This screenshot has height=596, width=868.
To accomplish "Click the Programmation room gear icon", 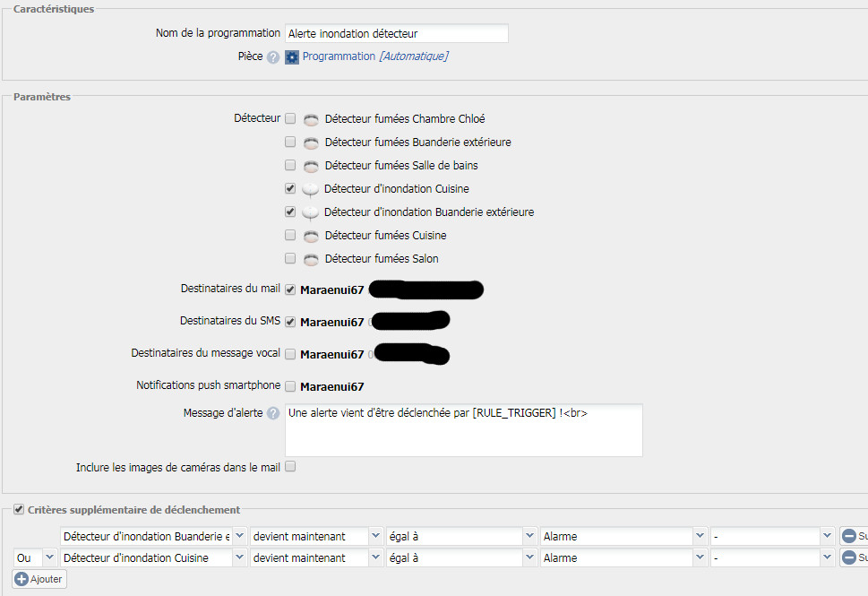I will click(x=292, y=57).
